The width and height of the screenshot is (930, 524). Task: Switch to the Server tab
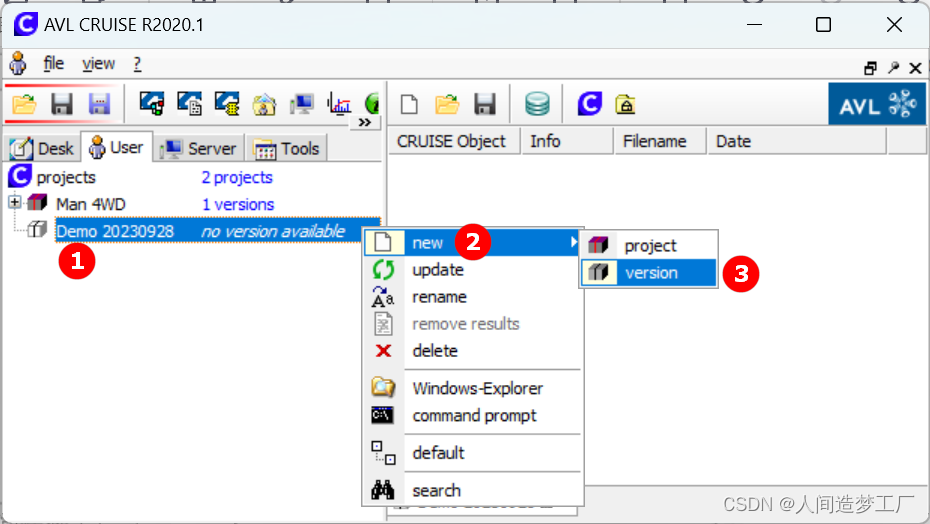[x=199, y=148]
